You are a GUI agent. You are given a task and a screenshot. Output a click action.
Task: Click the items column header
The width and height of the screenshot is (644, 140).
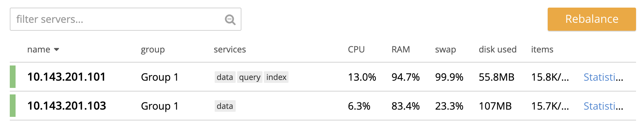tap(542, 50)
